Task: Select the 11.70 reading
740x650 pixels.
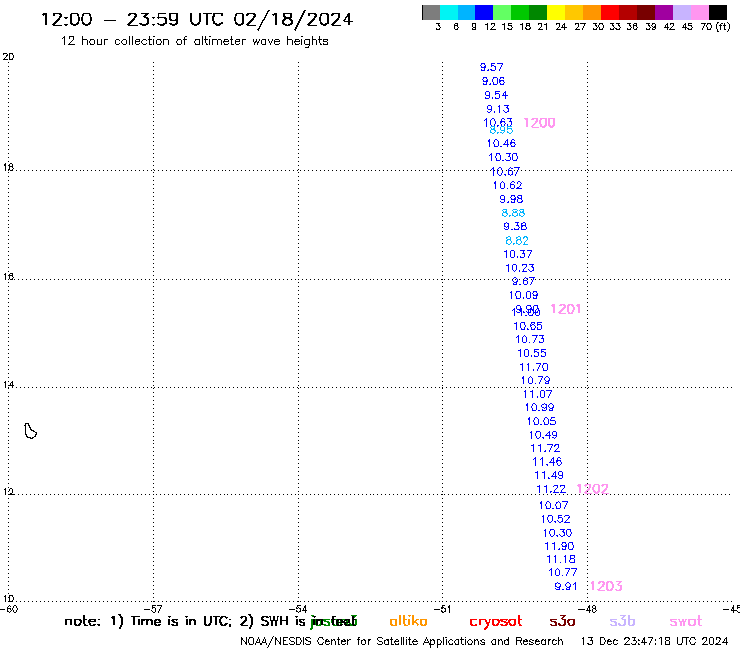Action: (x=534, y=367)
